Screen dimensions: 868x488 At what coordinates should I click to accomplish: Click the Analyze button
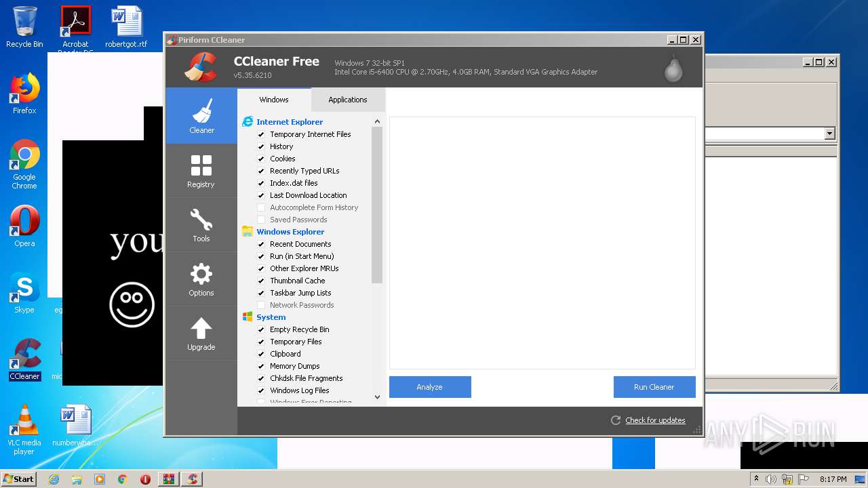pos(430,387)
